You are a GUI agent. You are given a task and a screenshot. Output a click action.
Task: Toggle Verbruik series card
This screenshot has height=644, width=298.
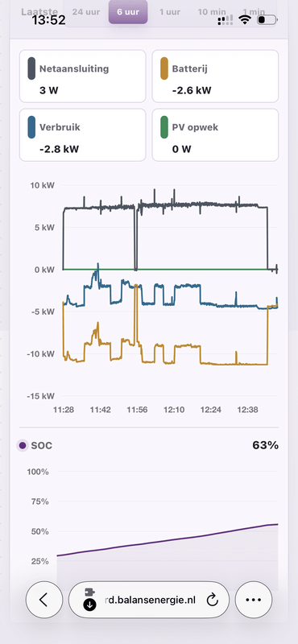pyautogui.click(x=82, y=135)
